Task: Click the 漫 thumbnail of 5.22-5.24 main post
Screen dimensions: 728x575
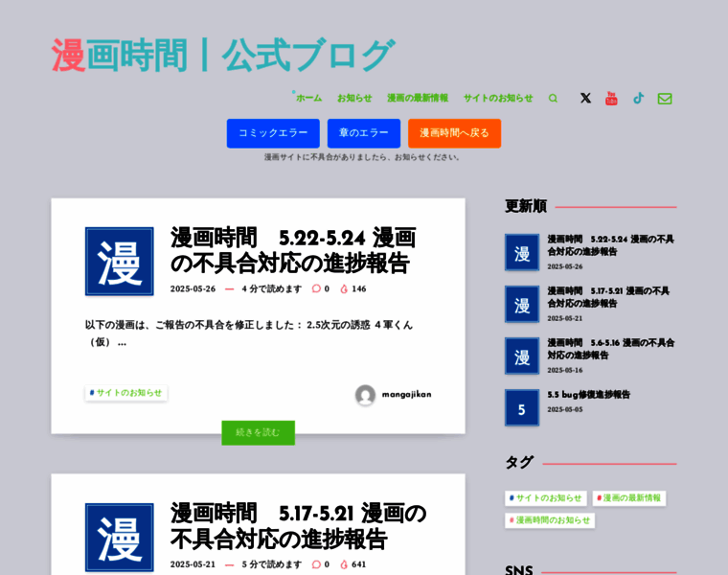Action: [x=120, y=262]
